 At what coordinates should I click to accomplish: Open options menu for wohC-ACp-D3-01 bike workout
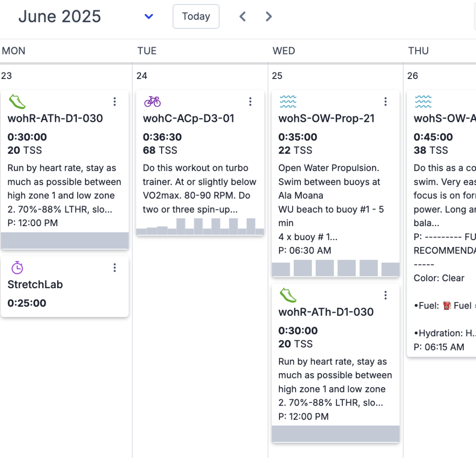[250, 102]
